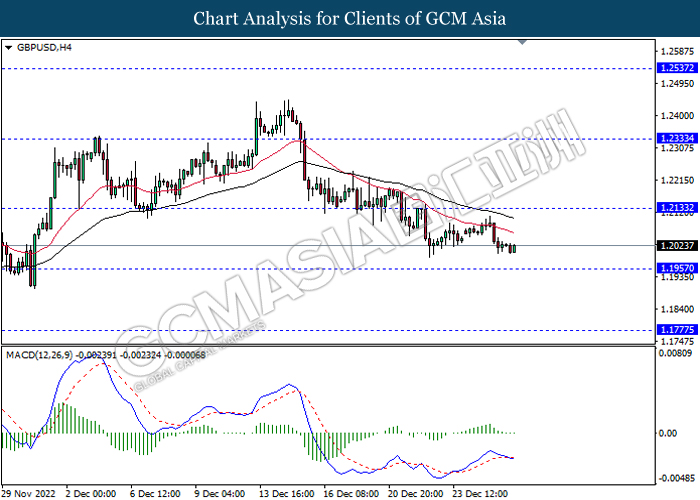Image resolution: width=700 pixels, height=500 pixels.
Task: Click the Chart Analysis for Clients title
Action: (350, 18)
